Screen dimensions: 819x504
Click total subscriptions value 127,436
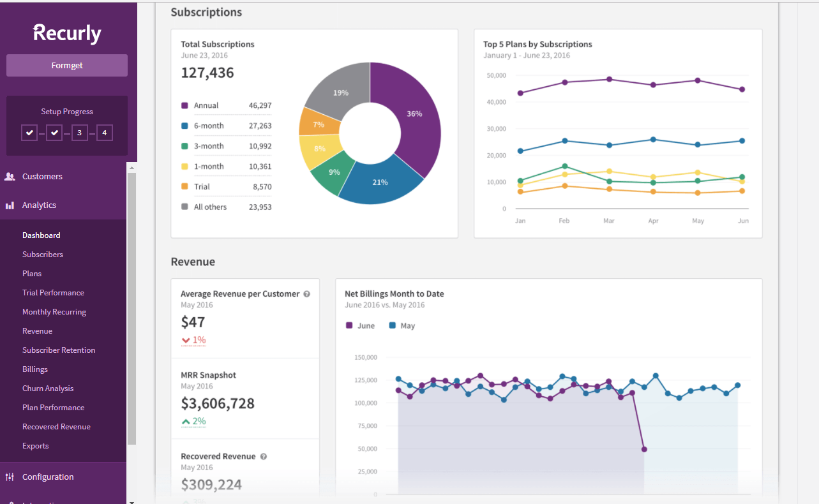207,73
